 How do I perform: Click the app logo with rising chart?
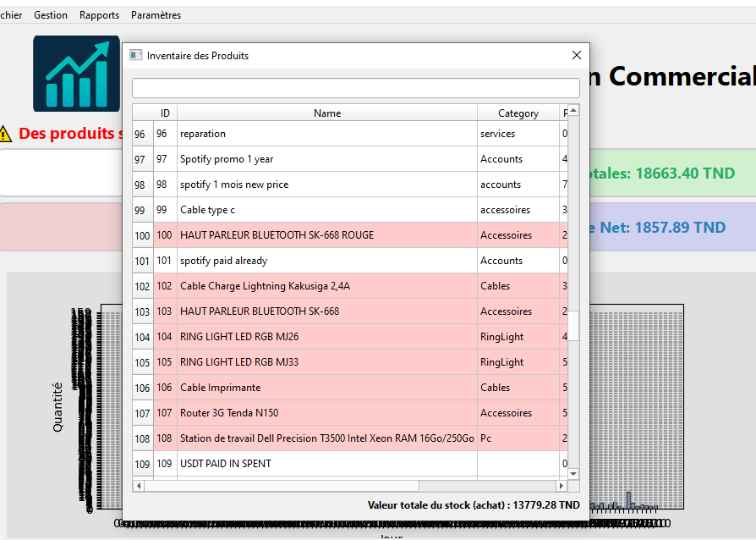click(x=77, y=74)
